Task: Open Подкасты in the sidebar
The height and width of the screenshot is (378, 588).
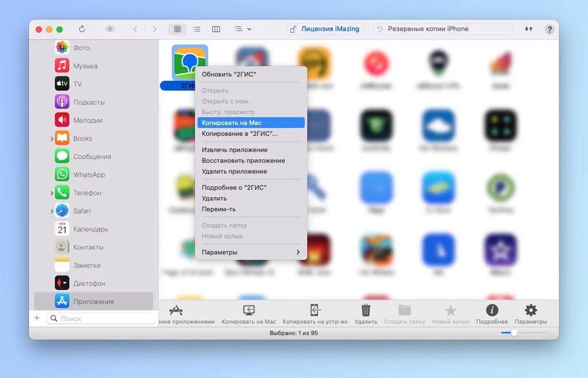Action: 94,102
